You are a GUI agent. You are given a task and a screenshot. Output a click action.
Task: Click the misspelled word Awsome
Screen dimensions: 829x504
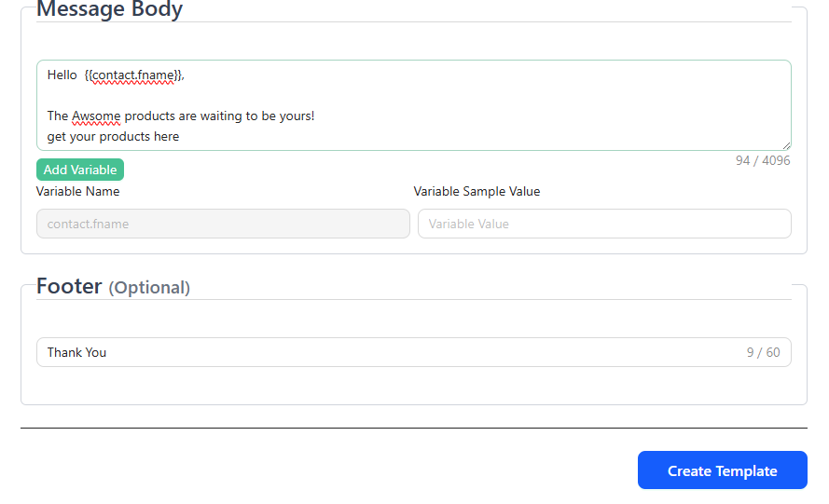click(96, 116)
